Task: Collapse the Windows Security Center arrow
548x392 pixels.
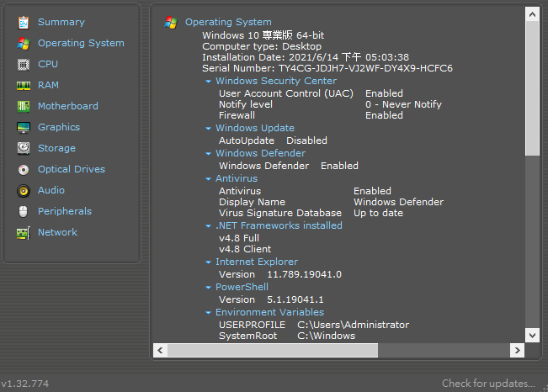Action: (x=208, y=82)
